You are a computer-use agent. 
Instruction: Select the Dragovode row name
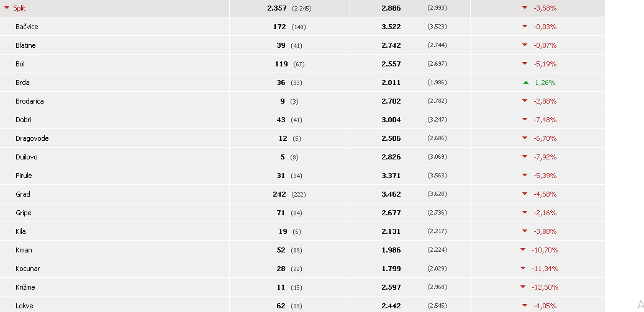pos(32,138)
